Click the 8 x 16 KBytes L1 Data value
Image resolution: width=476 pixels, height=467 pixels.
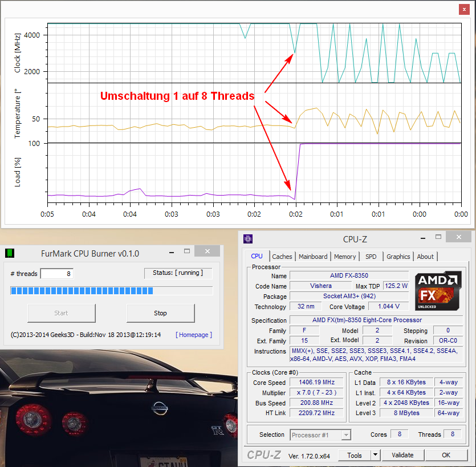(x=406, y=382)
